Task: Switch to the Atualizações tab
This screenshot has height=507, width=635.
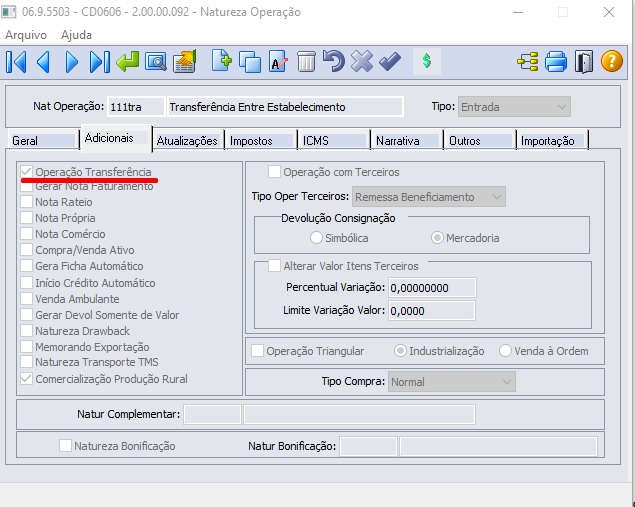Action: 188,141
